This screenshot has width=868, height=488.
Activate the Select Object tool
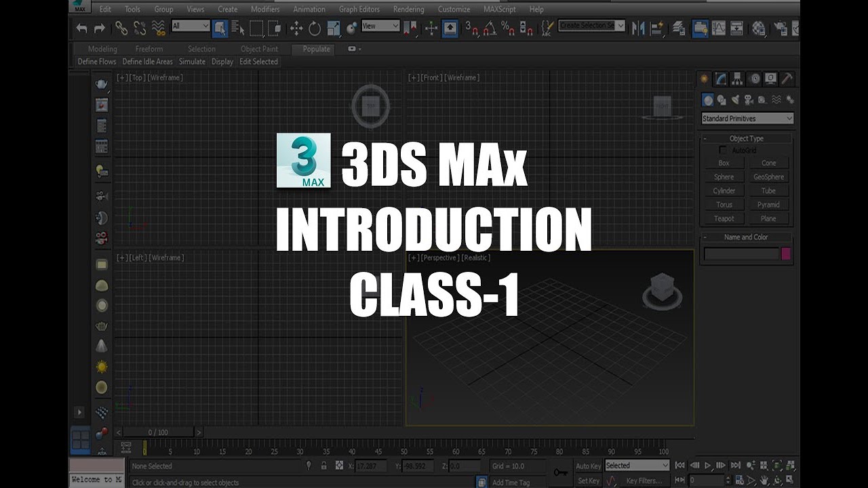(220, 28)
